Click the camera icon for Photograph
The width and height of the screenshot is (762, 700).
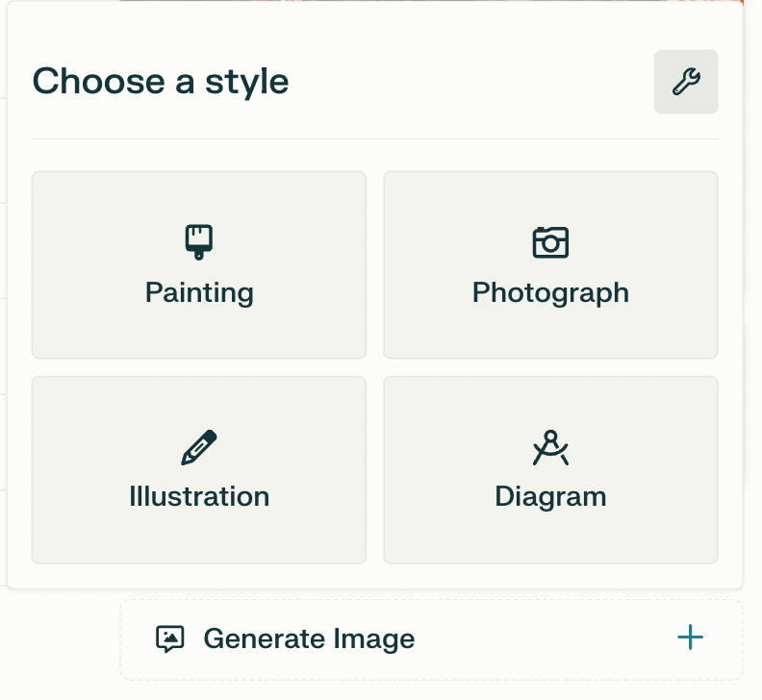coord(550,241)
